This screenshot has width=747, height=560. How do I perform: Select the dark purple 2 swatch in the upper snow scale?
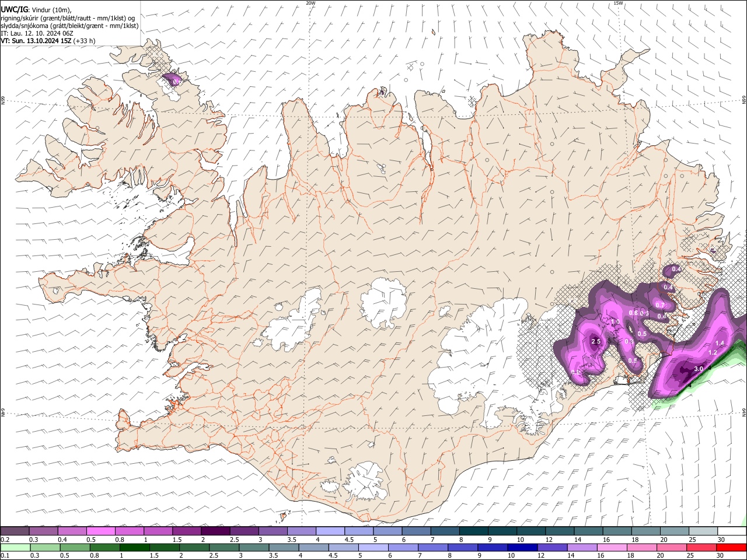215,531
